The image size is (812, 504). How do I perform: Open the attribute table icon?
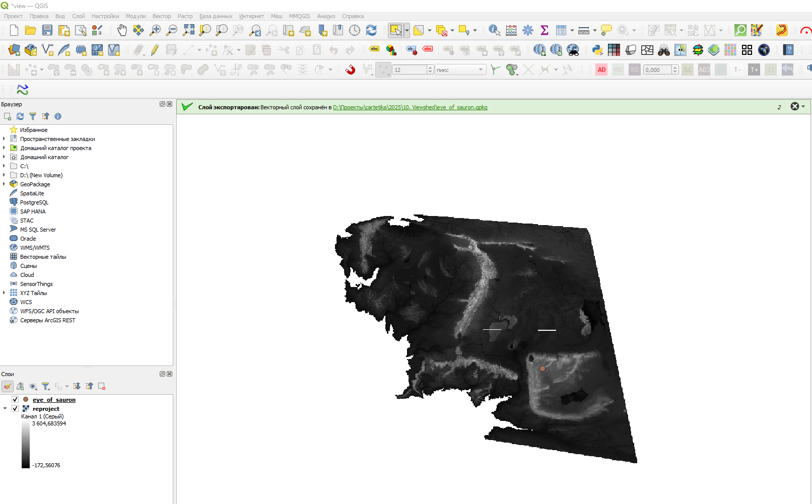click(561, 30)
